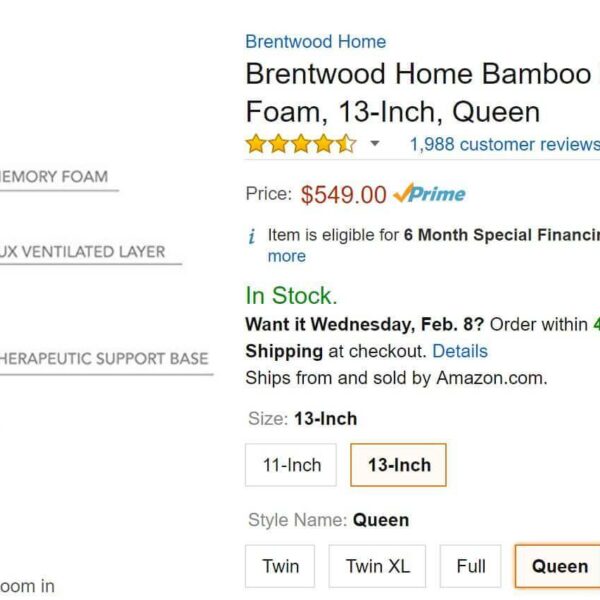The width and height of the screenshot is (600, 600).
Task: Choose the Queen style option
Action: pyautogui.click(x=558, y=566)
